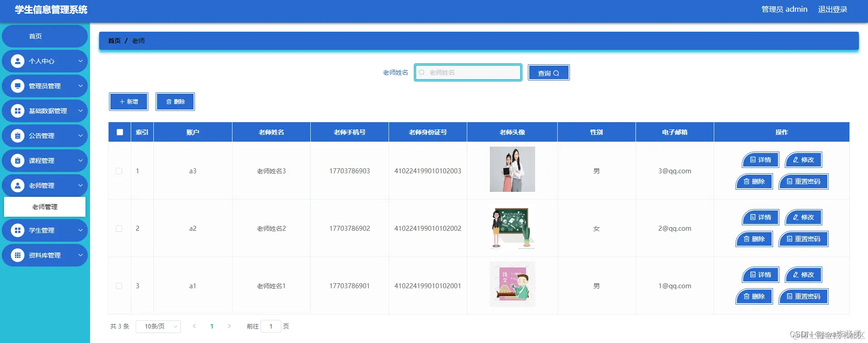The height and width of the screenshot is (343, 868).
Task: Click the 管理员管理 monitor icon
Action: point(18,86)
